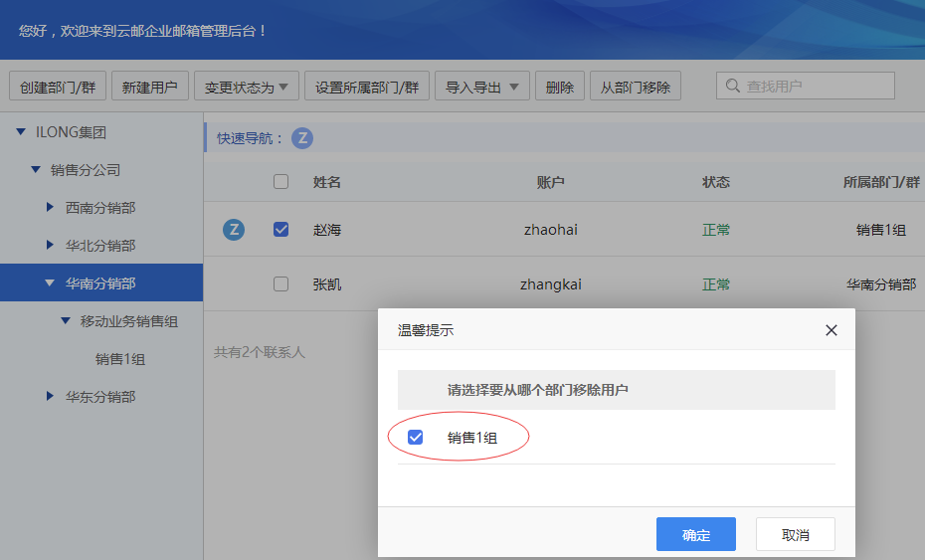Close the 温馨提示 dialog
The image size is (925, 560).
(x=832, y=330)
